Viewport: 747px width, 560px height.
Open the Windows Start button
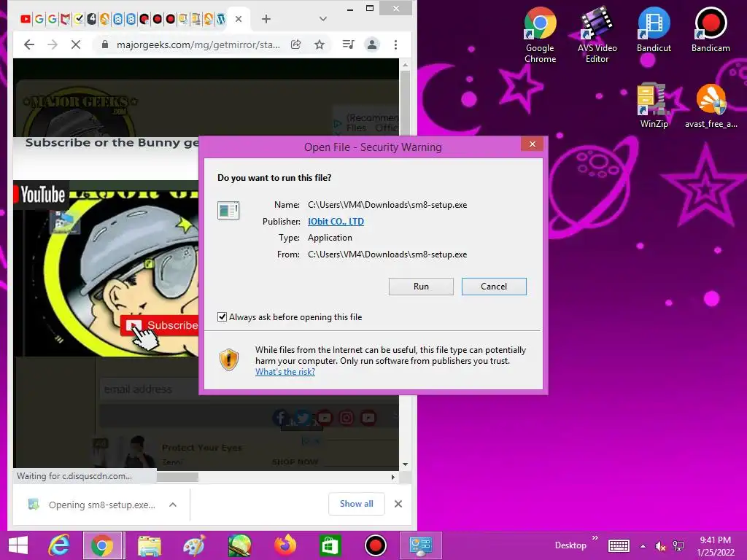[18, 545]
